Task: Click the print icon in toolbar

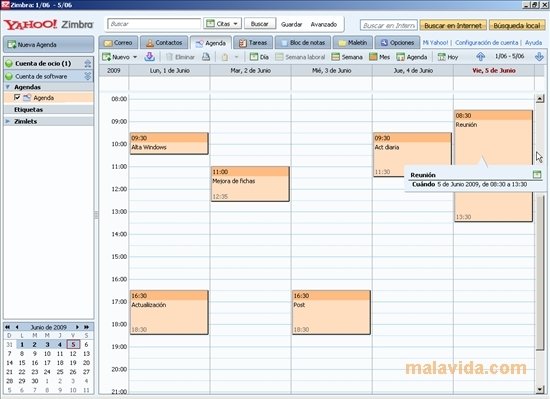Action: (206, 56)
